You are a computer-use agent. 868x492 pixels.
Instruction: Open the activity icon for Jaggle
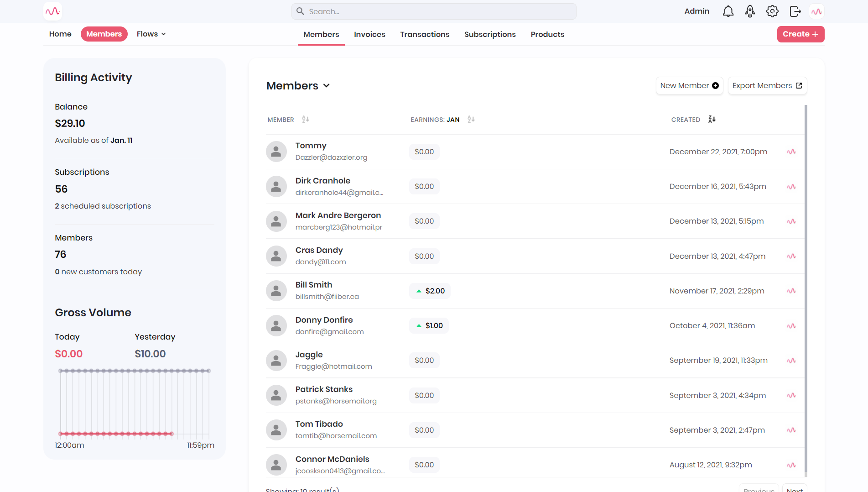pos(791,361)
